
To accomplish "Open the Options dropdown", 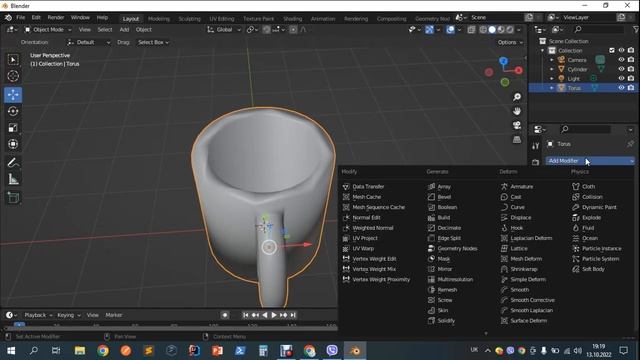I will pos(510,42).
